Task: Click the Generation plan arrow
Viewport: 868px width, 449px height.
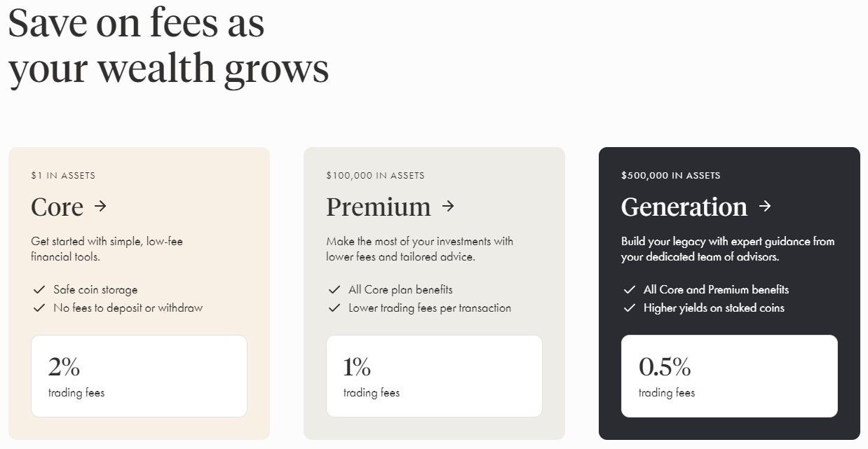Action: point(765,207)
